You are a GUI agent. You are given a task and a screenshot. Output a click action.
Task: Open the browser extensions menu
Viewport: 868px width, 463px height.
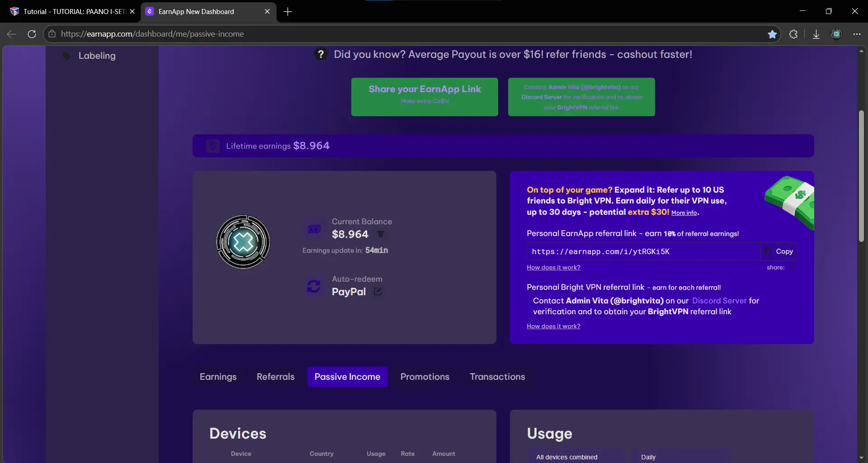(x=793, y=34)
